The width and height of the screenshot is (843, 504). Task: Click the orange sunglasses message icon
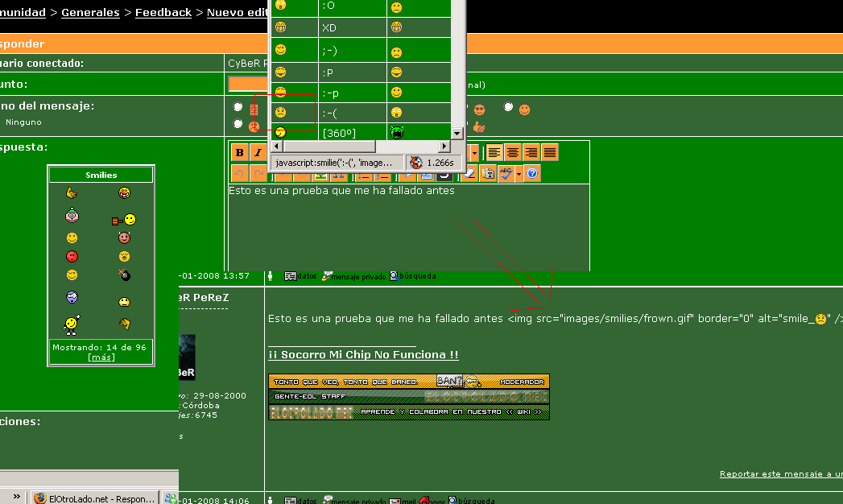[480, 110]
